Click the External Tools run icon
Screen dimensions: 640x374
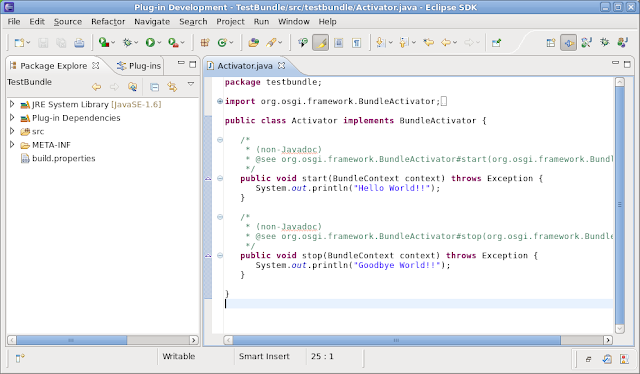coord(173,42)
